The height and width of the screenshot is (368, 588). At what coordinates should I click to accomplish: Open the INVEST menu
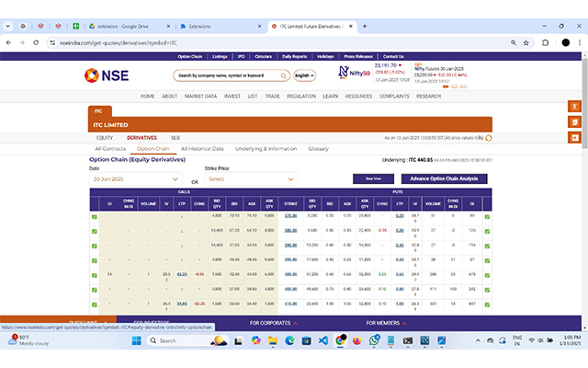(x=232, y=96)
